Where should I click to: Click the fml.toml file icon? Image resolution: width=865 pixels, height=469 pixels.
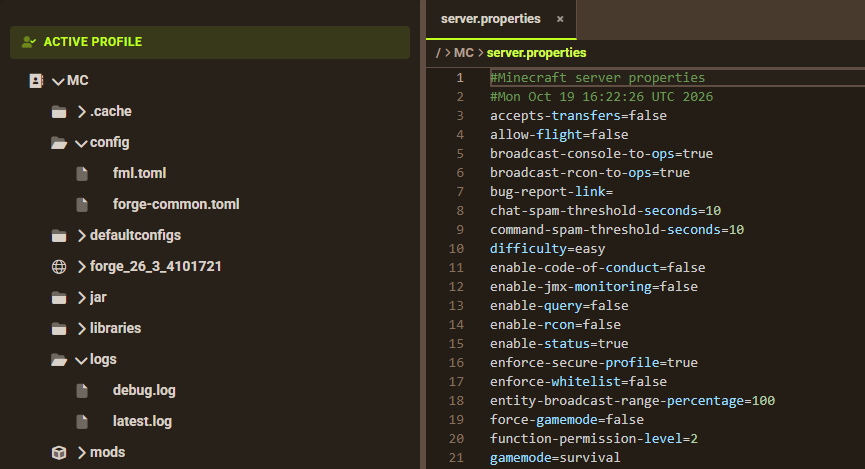coord(82,174)
